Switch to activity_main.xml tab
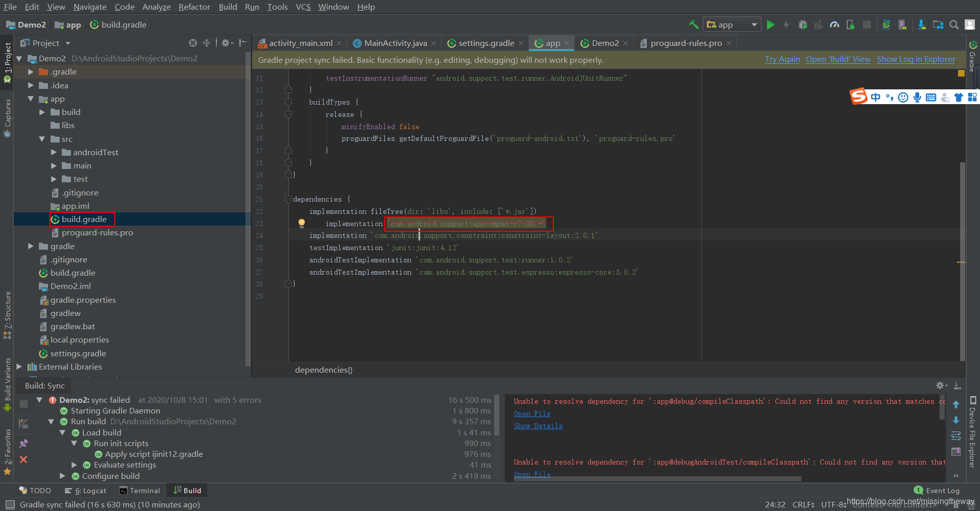Viewport: 980px width, 511px height. pos(300,43)
